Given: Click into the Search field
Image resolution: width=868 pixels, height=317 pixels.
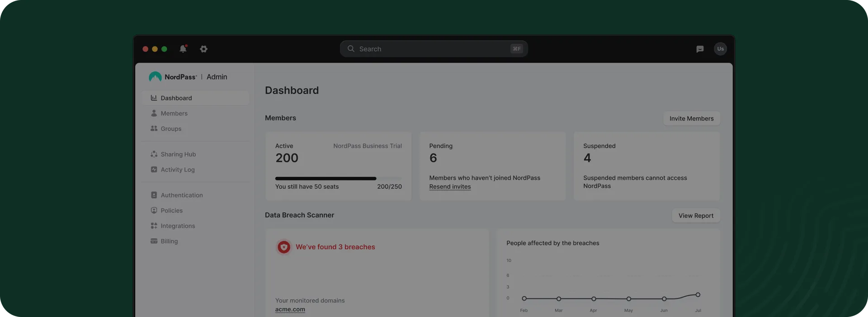Looking at the screenshot, I should [434, 49].
